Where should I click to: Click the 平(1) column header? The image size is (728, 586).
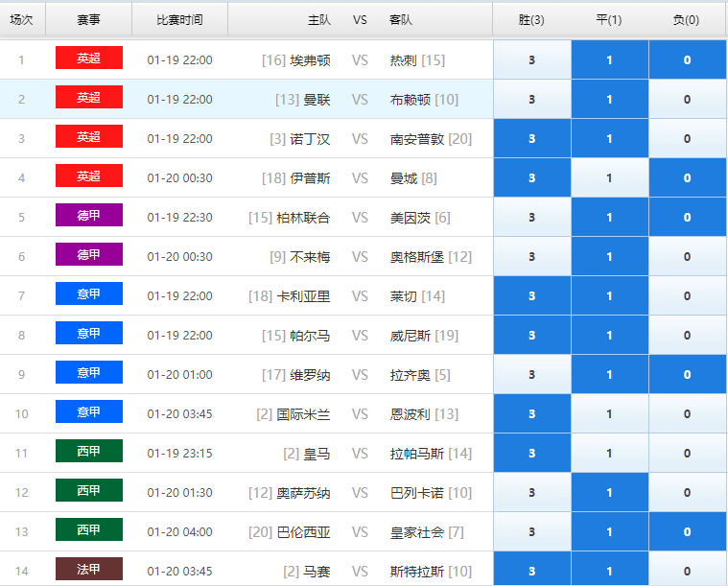[x=609, y=20]
